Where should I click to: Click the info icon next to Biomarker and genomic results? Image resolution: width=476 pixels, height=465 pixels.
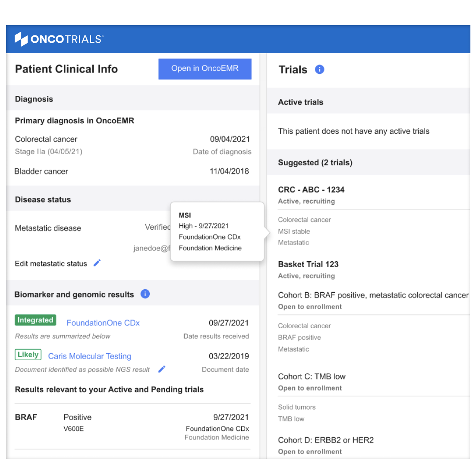coord(145,294)
